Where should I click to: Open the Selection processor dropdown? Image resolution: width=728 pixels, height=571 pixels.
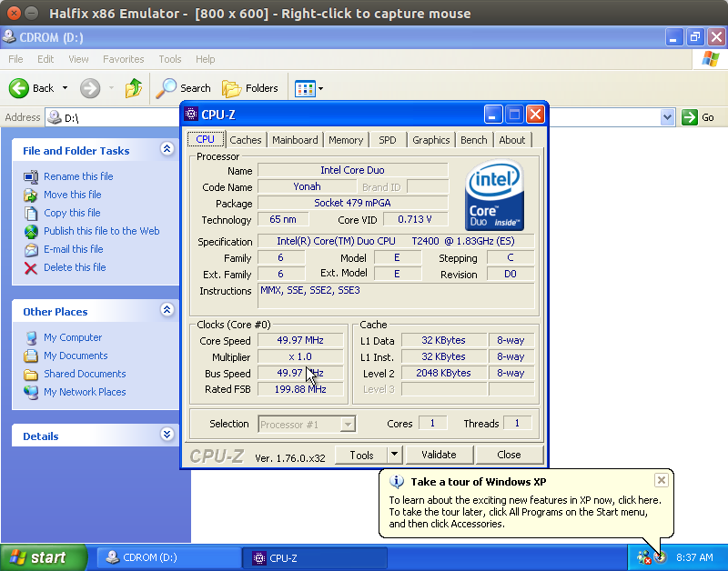pos(347,423)
